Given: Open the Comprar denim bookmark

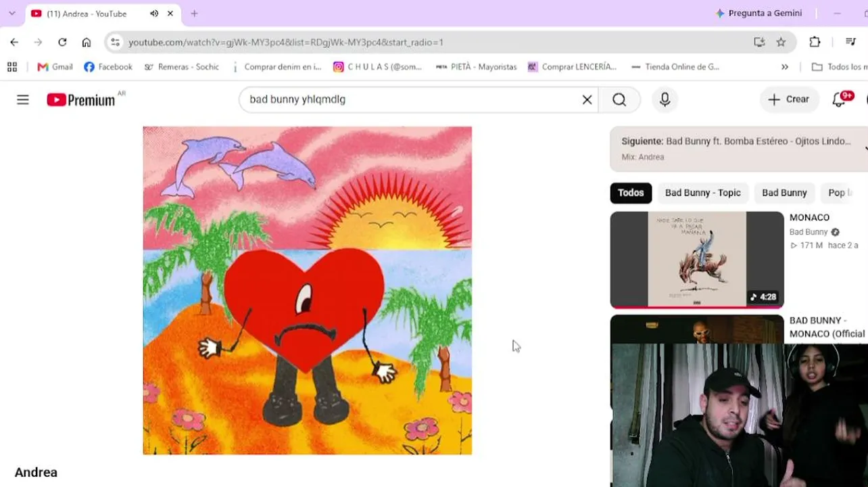Looking at the screenshot, I should click(276, 67).
